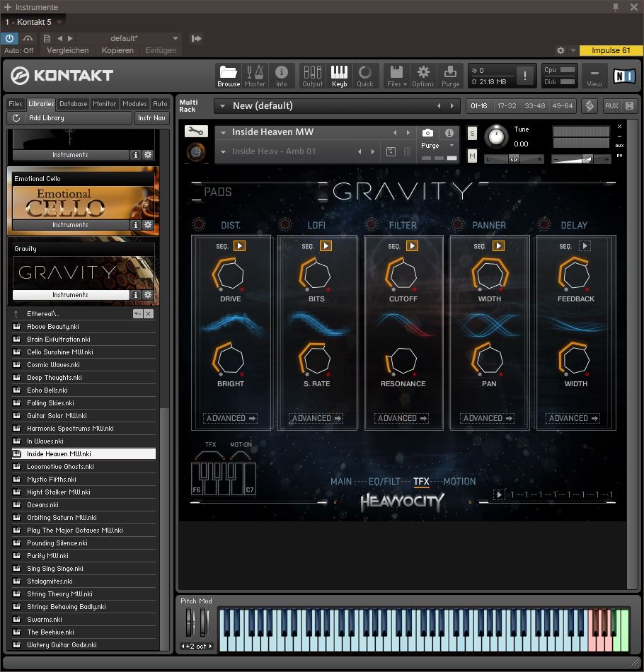Click the Kontakt logo
644x672 pixels.
tap(62, 76)
